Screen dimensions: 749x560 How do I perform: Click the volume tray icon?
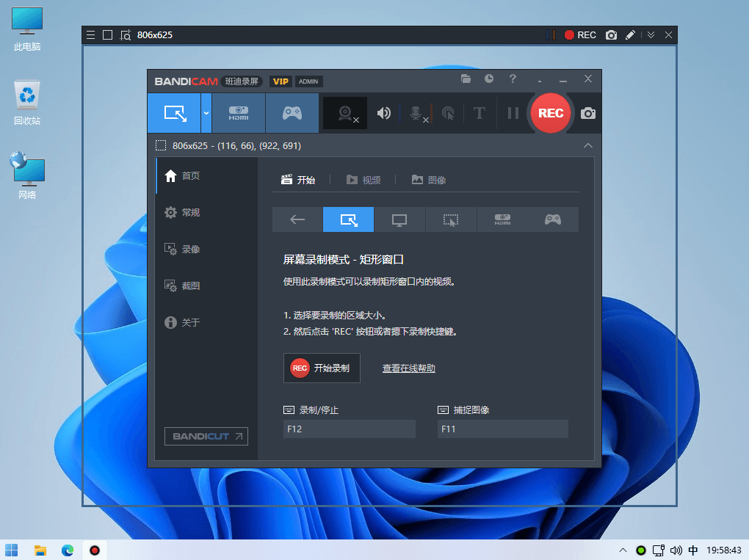(676, 550)
